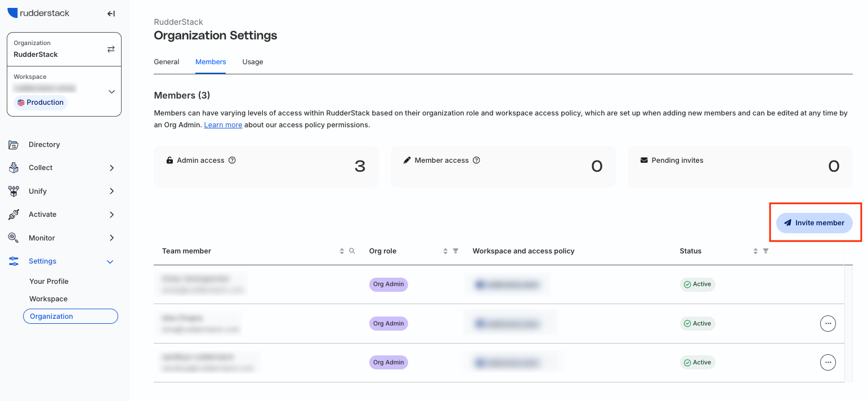Click the Invite member button
The image size is (868, 401).
(814, 223)
